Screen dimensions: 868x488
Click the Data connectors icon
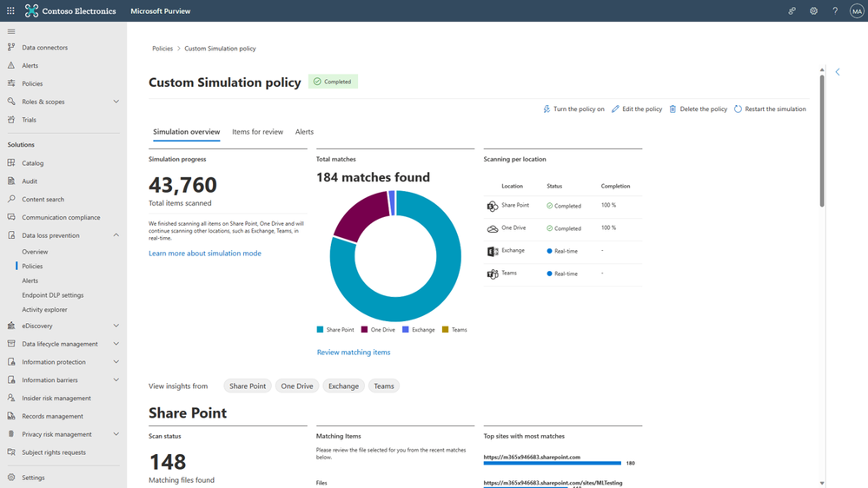pos(11,47)
